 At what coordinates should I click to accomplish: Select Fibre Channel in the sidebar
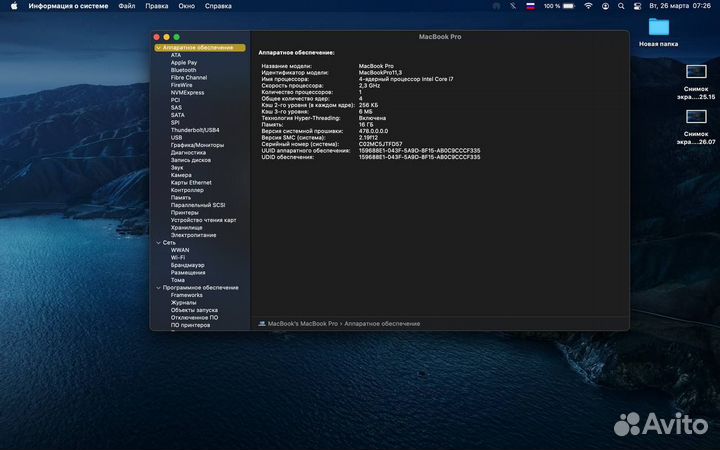pyautogui.click(x=189, y=78)
